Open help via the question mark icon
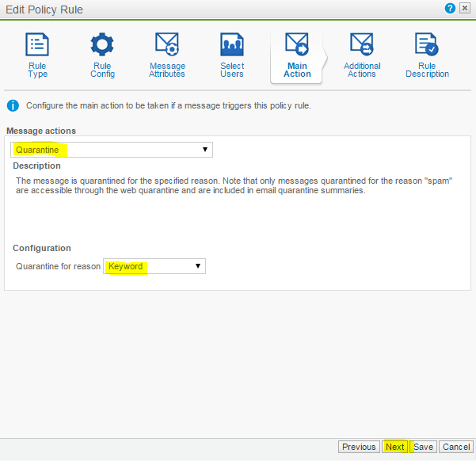This screenshot has width=476, height=461. pyautogui.click(x=451, y=9)
